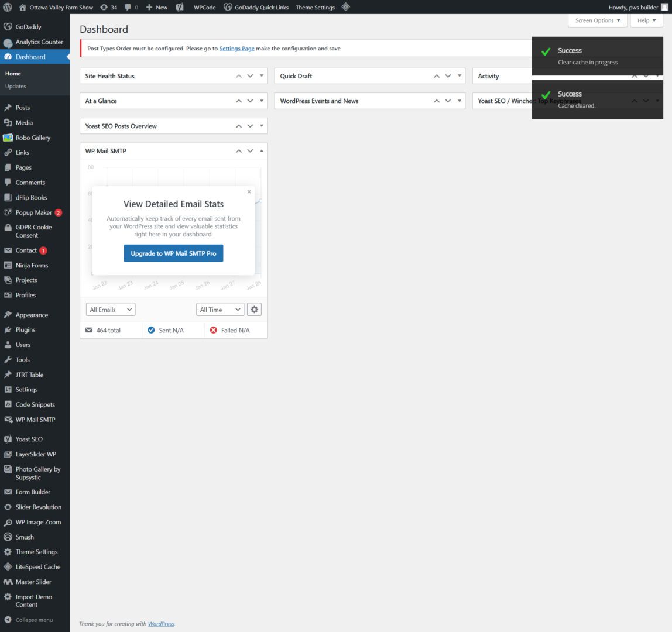Open the Popup Maker menu
Image resolution: width=672 pixels, height=632 pixels.
[x=35, y=212]
